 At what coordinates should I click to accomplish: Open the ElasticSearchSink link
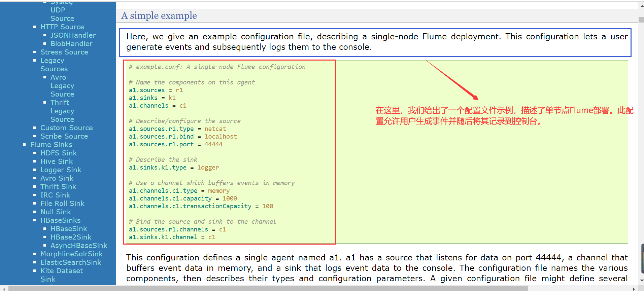(x=71, y=262)
